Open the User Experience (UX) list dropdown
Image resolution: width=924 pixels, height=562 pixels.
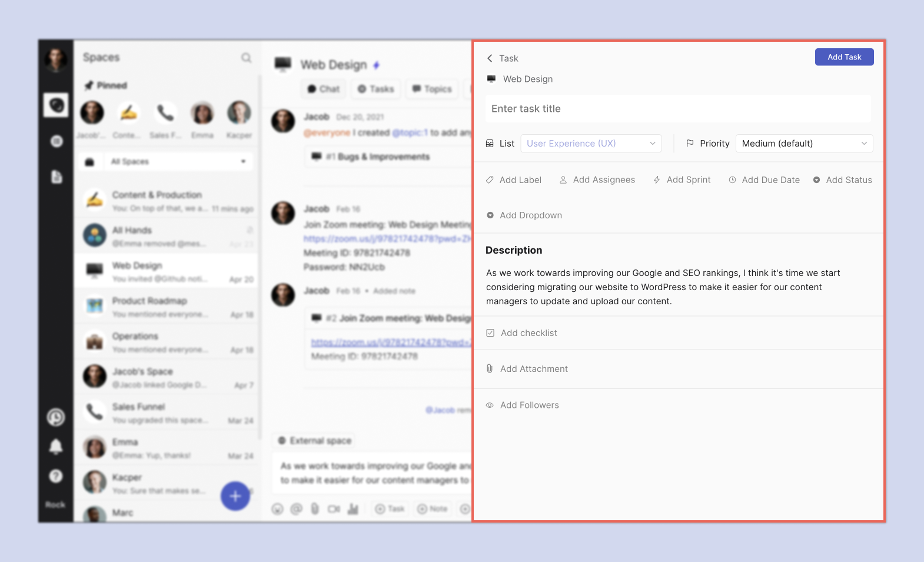point(591,144)
